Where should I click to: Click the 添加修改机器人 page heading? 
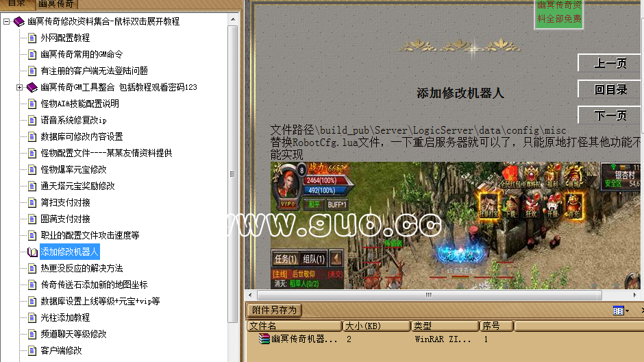click(460, 93)
